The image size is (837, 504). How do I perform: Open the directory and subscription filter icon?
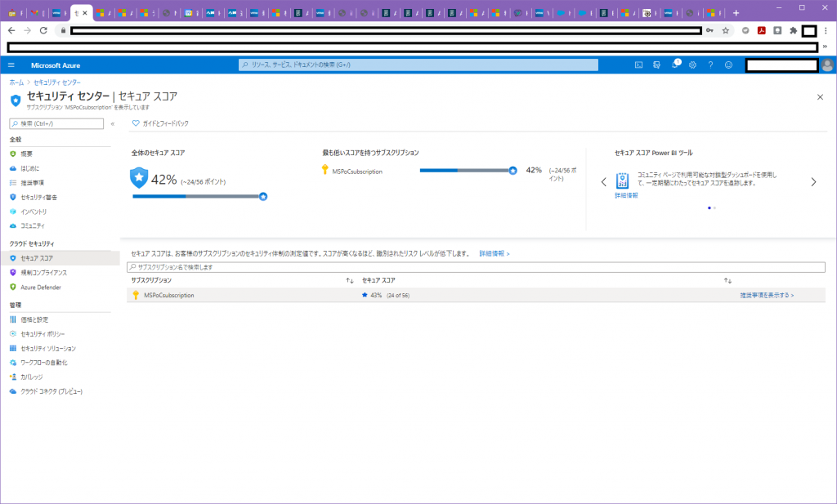[656, 65]
